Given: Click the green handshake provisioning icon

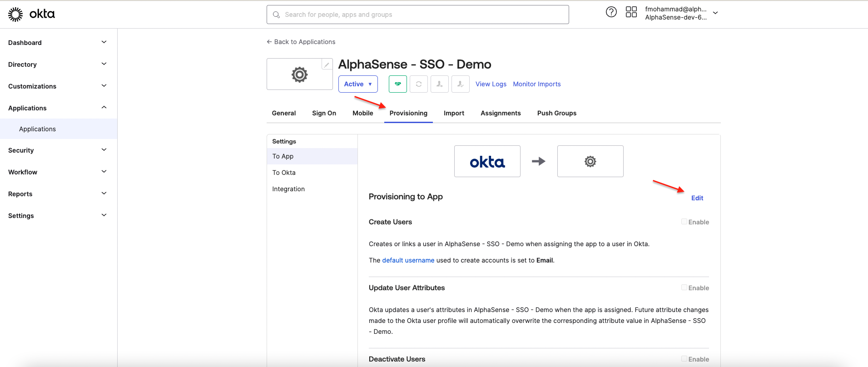Looking at the screenshot, I should click(x=398, y=84).
